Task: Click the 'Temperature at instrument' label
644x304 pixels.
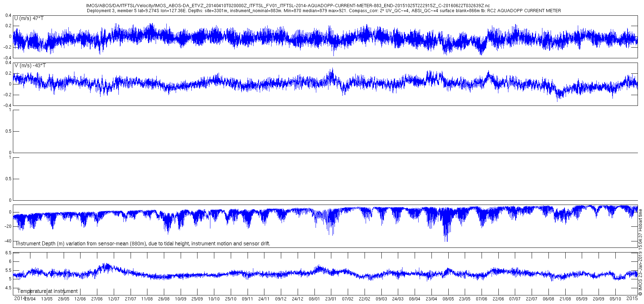Action: [47, 291]
